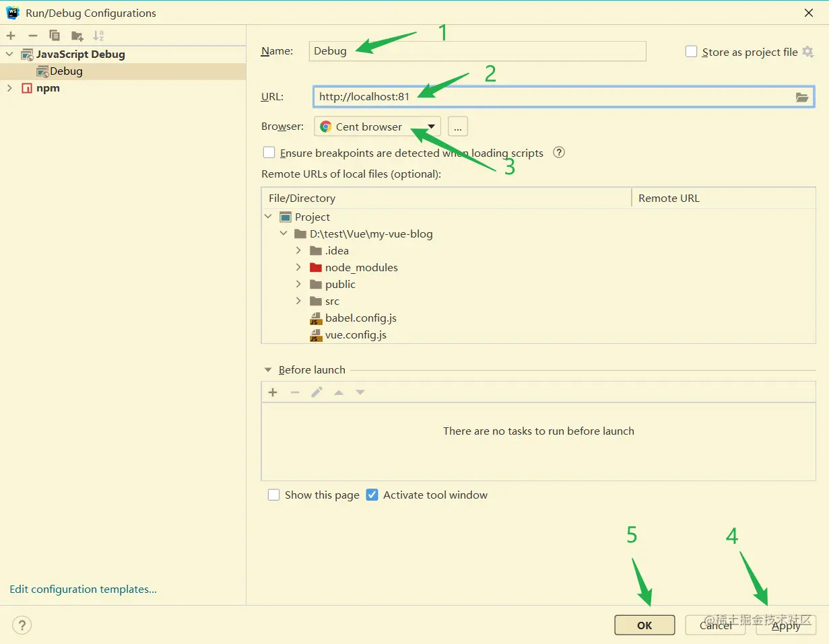Open 'Edit configuration templates...'
This screenshot has height=644, width=829.
click(82, 589)
